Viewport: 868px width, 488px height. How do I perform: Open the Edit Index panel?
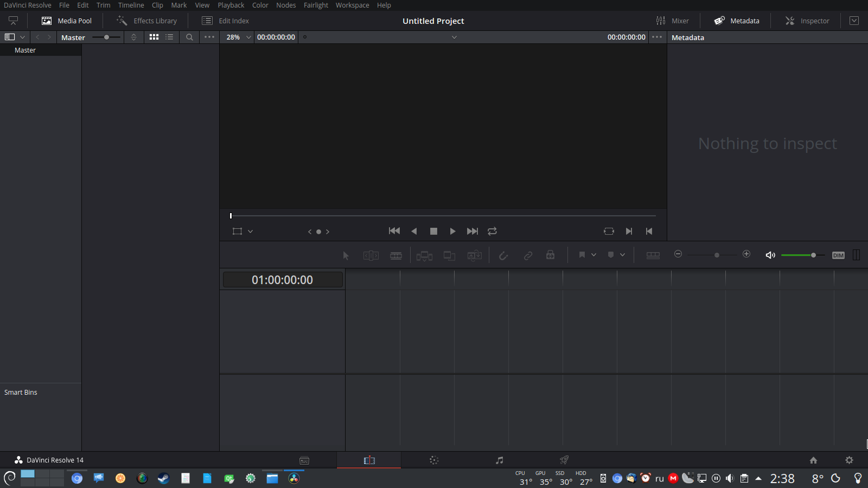[227, 21]
